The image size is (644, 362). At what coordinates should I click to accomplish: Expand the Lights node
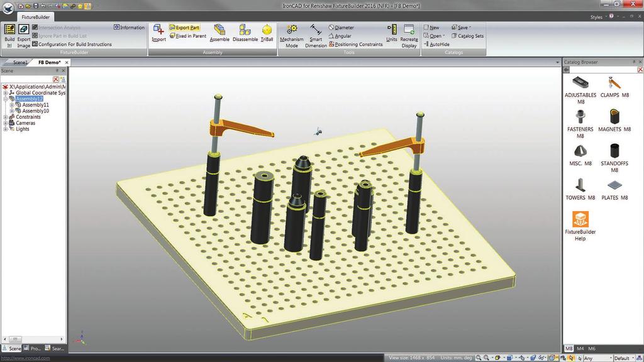click(x=5, y=129)
